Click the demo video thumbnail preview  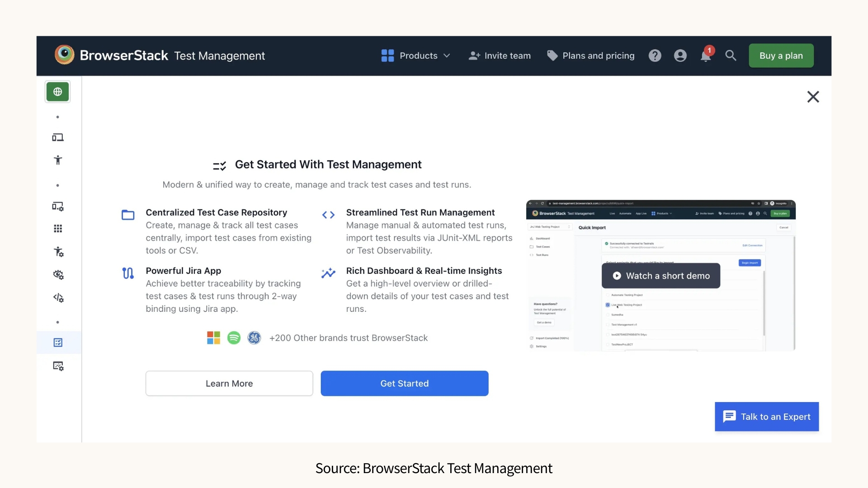[660, 276]
